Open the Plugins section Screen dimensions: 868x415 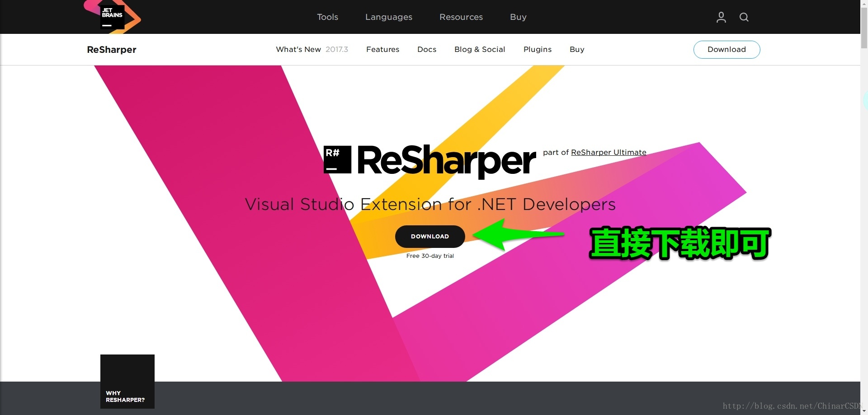coord(538,49)
